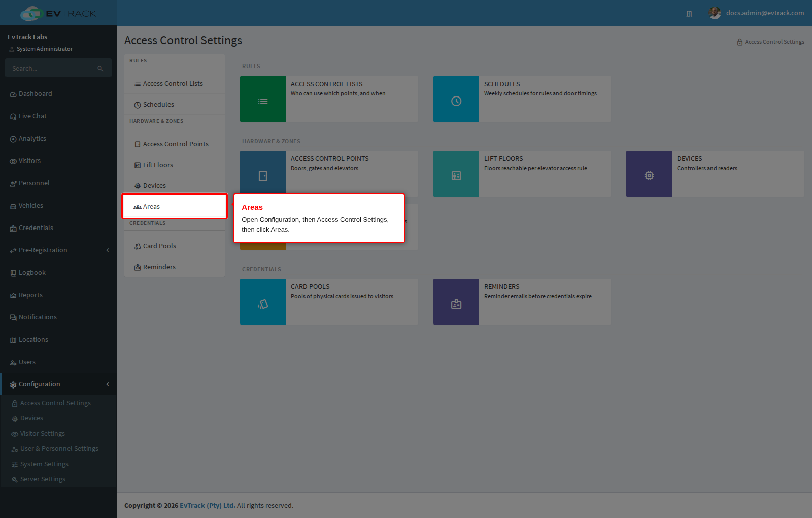Click the Card Pools tile icon
This screenshot has height=518, width=812.
click(x=263, y=302)
